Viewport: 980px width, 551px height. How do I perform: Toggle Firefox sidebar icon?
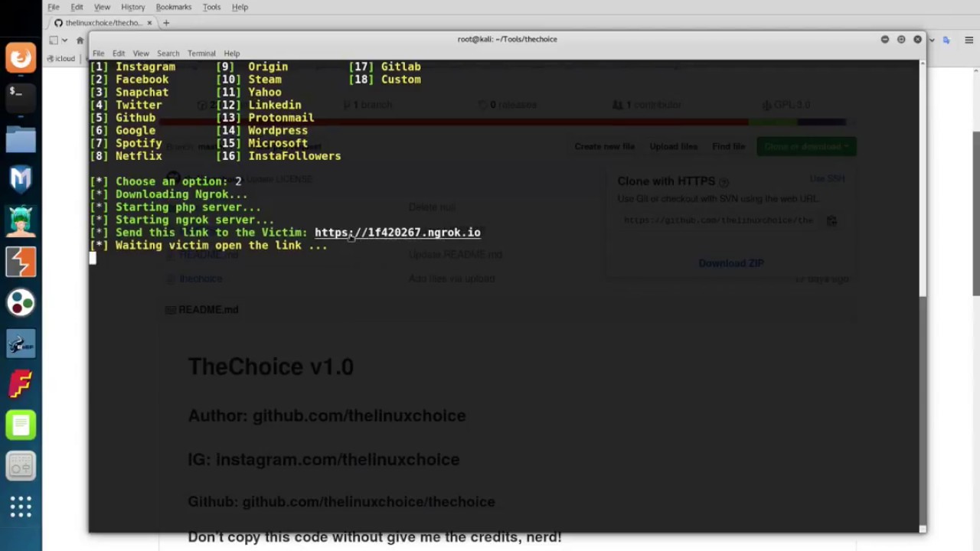click(54, 40)
